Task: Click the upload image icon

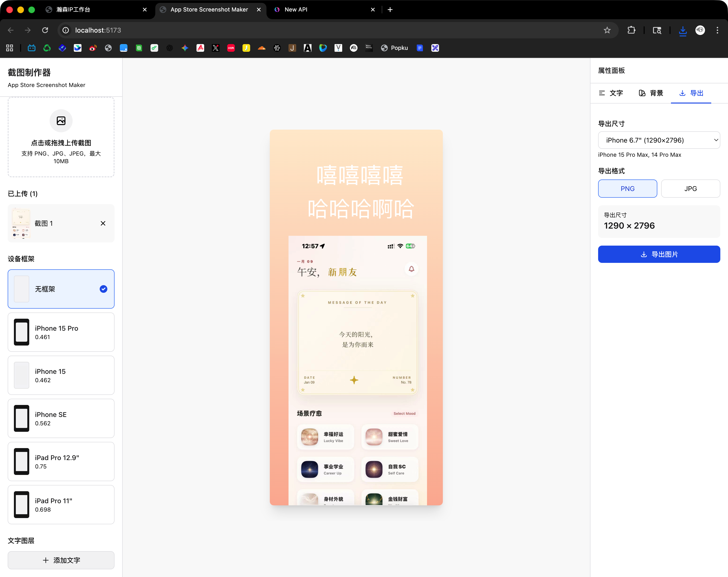Action: pyautogui.click(x=61, y=121)
